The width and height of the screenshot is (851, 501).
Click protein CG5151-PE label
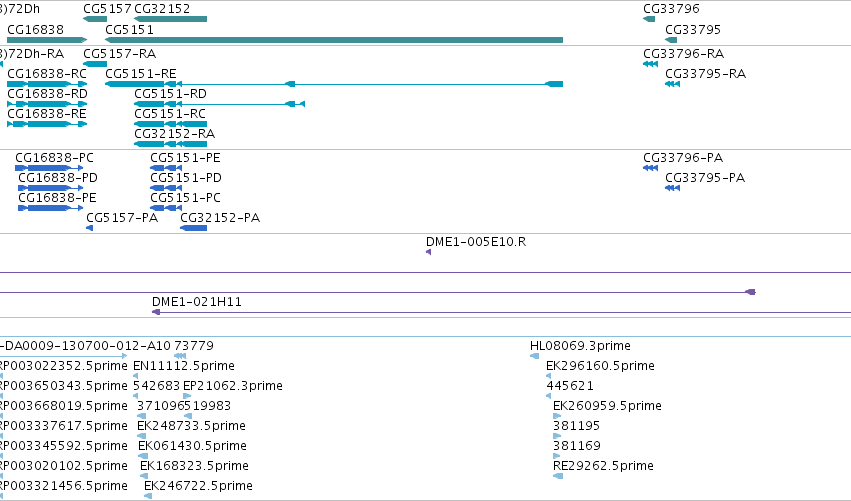click(185, 158)
